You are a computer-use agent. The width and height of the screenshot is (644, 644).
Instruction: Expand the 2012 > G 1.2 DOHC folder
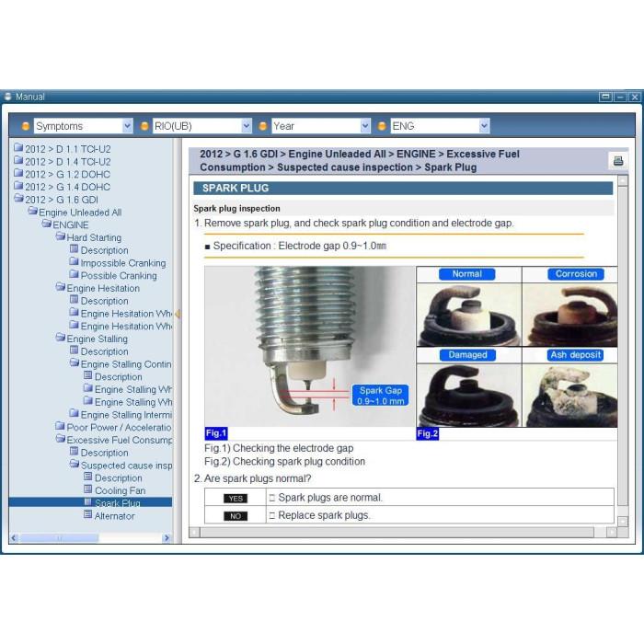point(18,173)
